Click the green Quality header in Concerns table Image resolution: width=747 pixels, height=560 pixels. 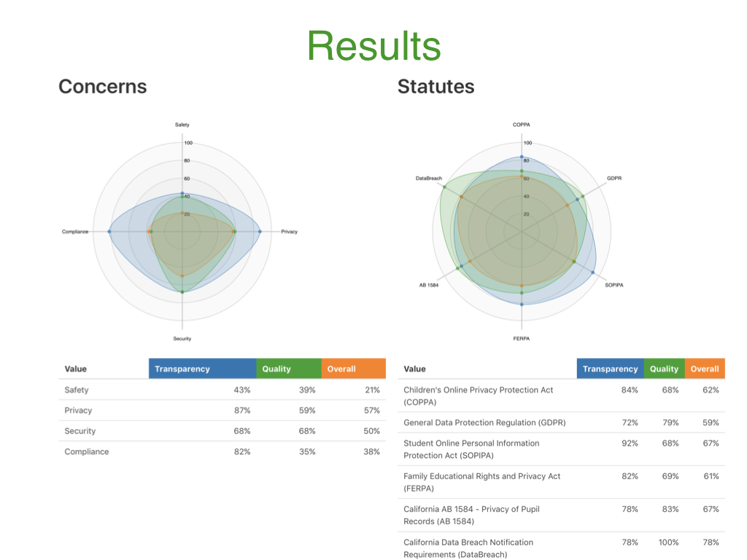click(289, 369)
